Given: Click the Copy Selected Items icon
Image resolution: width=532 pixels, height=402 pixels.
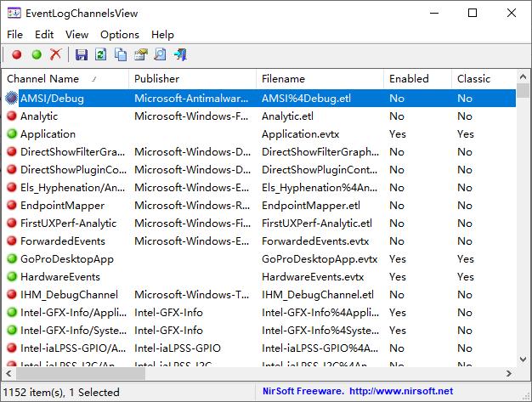Looking at the screenshot, I should pos(121,54).
